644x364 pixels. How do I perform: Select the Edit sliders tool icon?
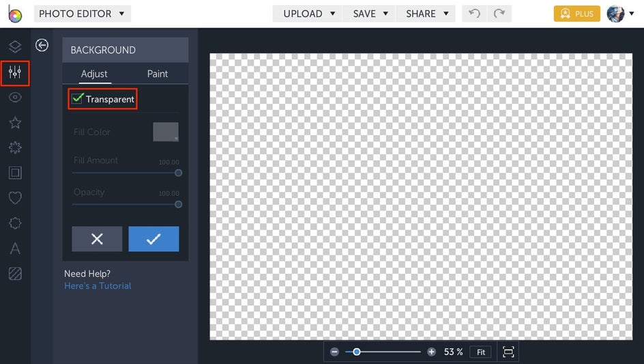[15, 73]
